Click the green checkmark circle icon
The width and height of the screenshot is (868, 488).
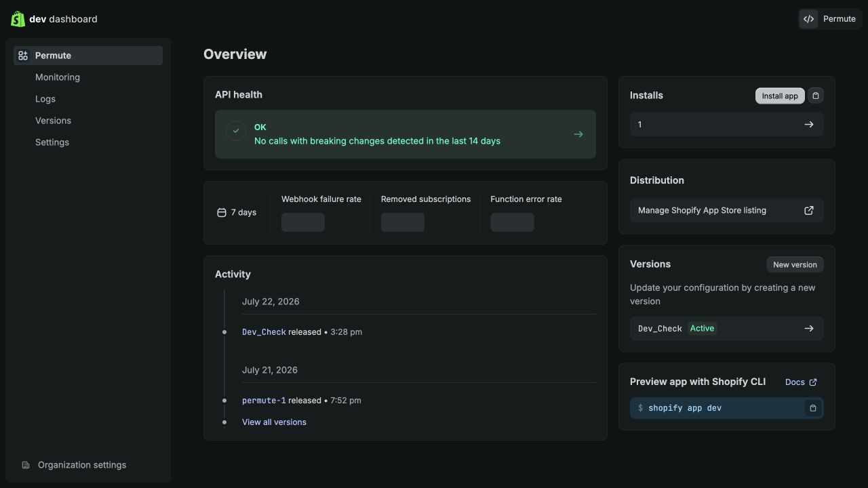point(236,131)
